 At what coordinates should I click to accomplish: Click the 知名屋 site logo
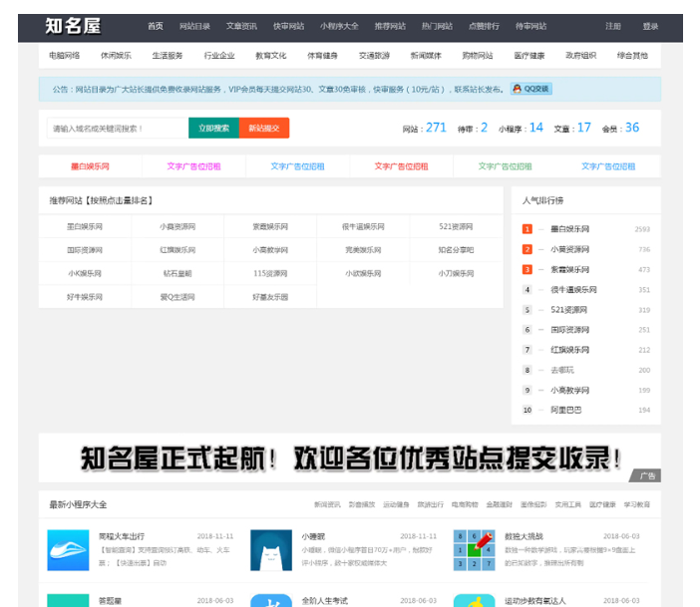pyautogui.click(x=73, y=27)
